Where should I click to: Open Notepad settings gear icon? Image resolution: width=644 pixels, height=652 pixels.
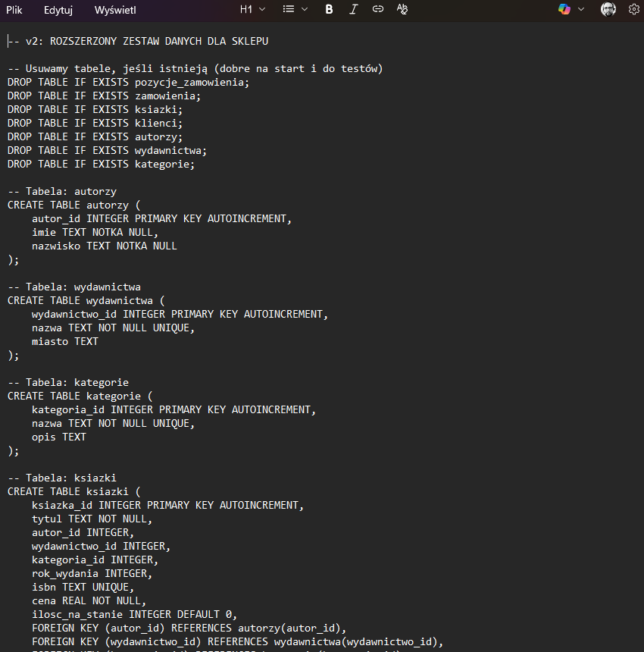634,9
